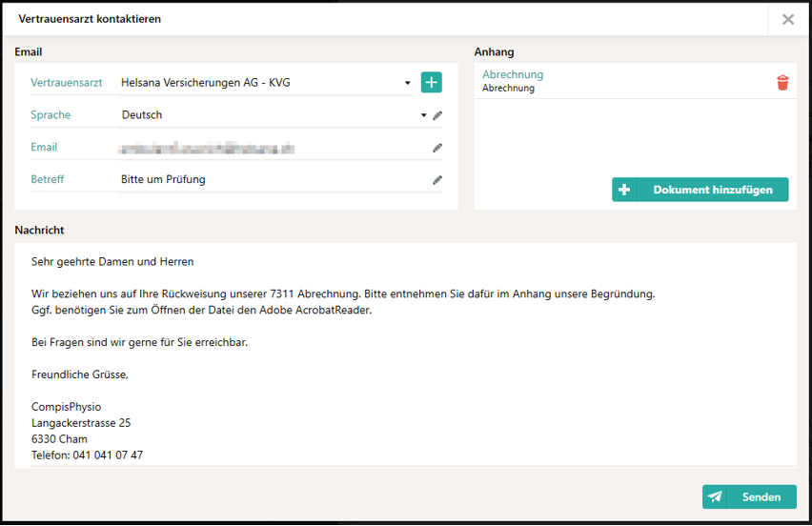
Task: Click the 'Freundliche Grüsse' line in message
Action: (80, 374)
